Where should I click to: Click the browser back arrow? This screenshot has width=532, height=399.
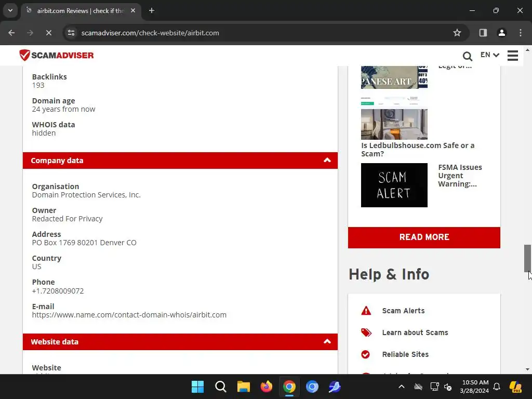pyautogui.click(x=11, y=33)
